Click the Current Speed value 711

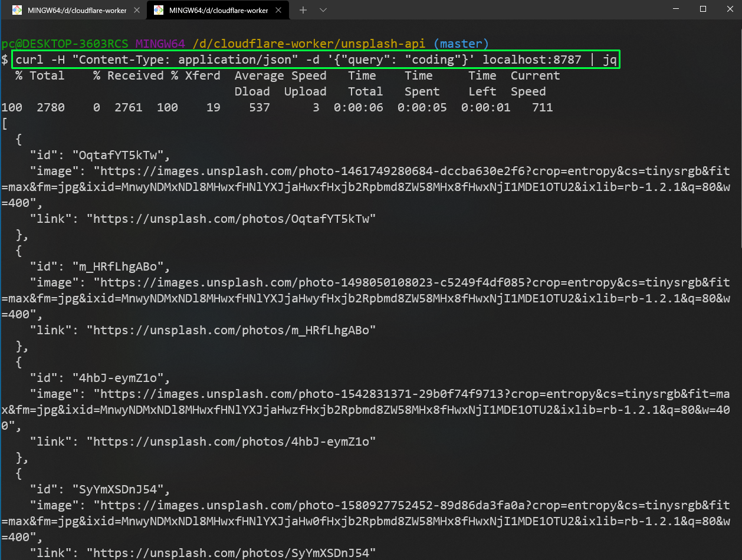pyautogui.click(x=542, y=108)
